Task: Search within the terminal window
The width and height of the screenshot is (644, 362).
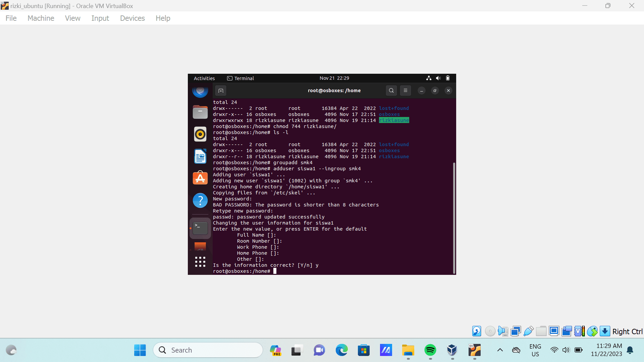Action: 391,90
